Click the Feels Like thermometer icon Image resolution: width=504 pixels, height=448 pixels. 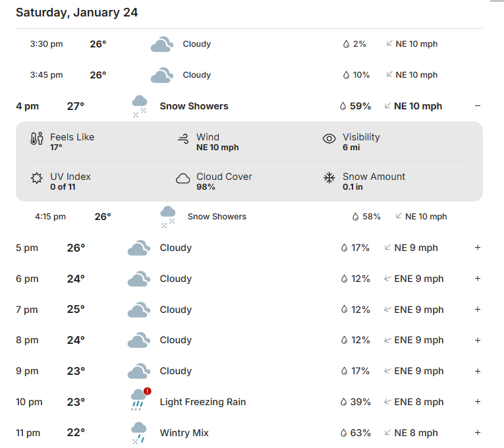coord(36,139)
